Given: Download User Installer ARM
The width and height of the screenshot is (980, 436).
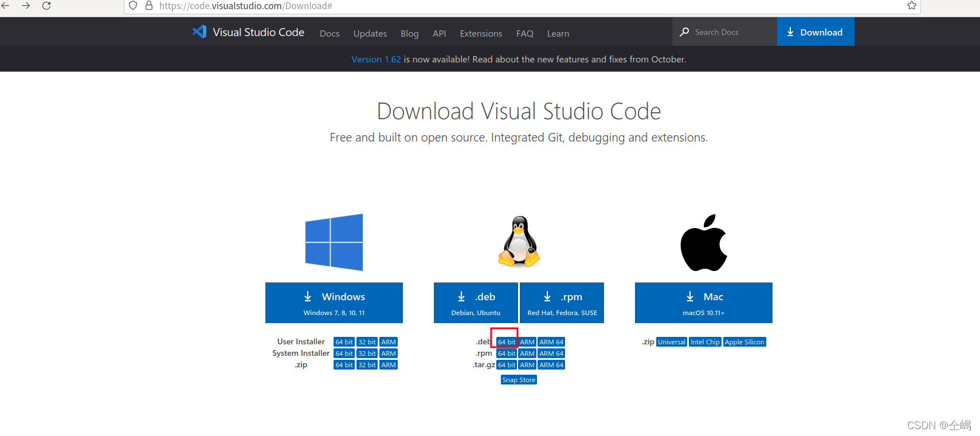Looking at the screenshot, I should 389,342.
